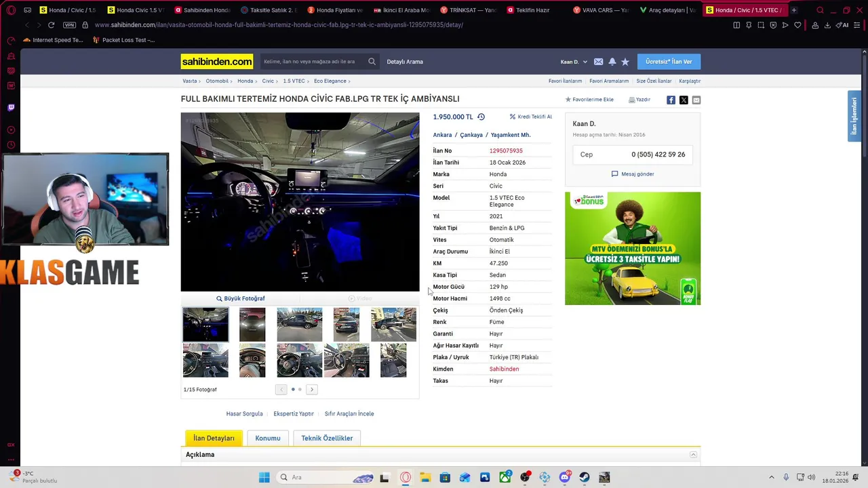Image resolution: width=868 pixels, height=488 pixels.
Task: Click the price history clock icon
Action: [x=481, y=117]
